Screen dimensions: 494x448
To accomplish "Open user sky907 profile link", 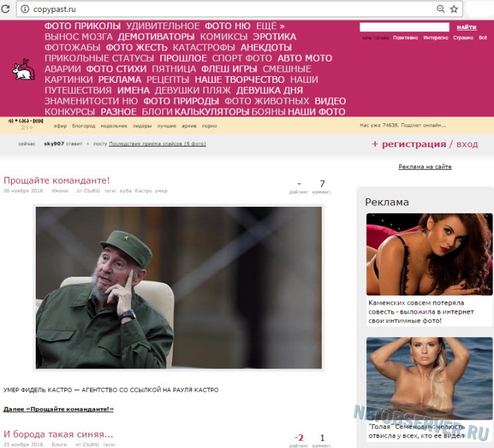I will pos(54,143).
